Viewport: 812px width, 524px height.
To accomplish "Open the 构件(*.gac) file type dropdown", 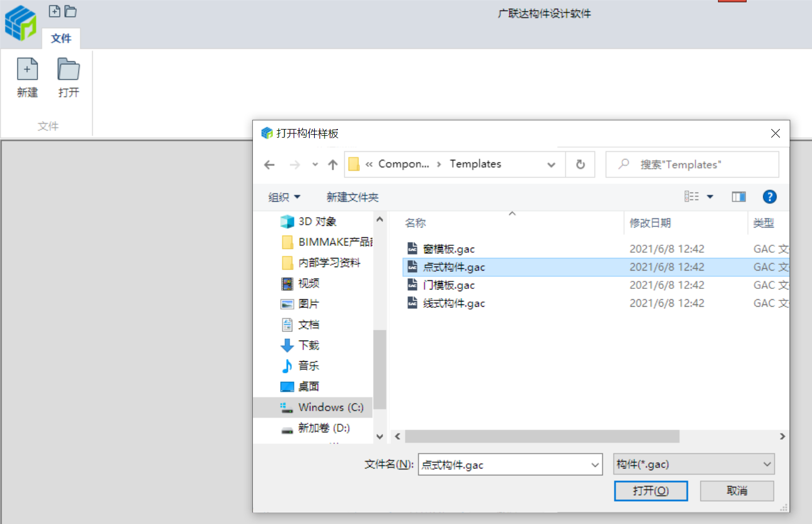I will pos(694,464).
